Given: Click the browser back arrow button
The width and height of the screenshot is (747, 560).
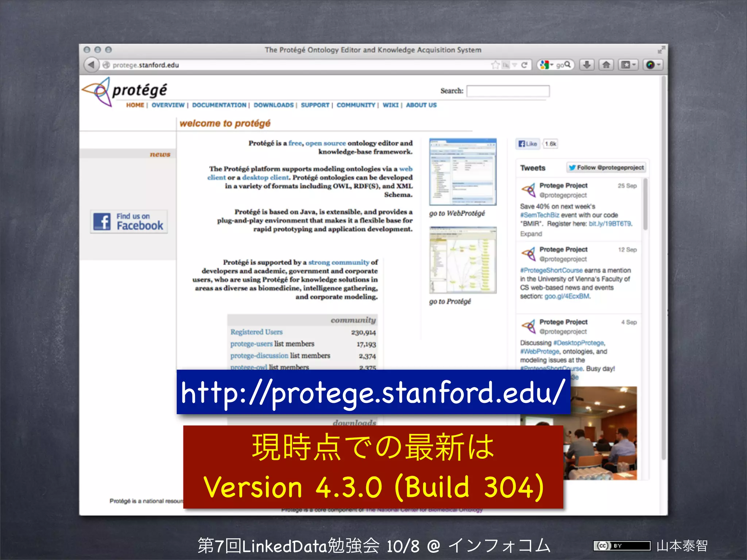Looking at the screenshot, I should pos(91,65).
